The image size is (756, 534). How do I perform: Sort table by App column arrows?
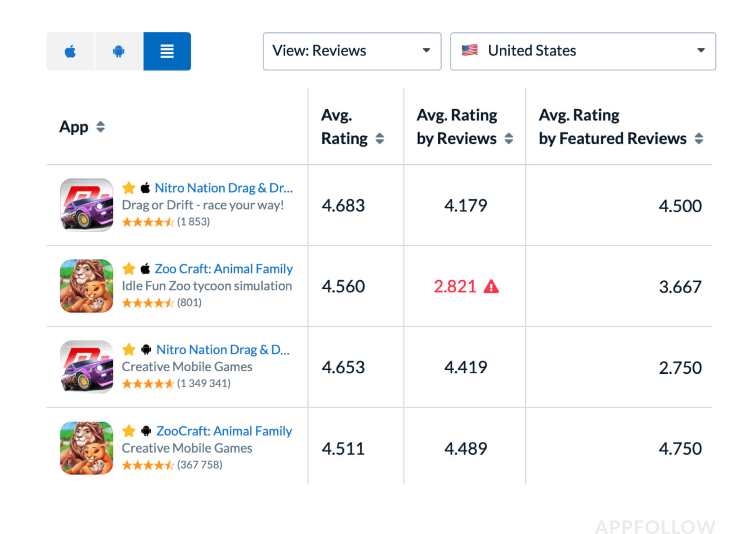[x=100, y=127]
